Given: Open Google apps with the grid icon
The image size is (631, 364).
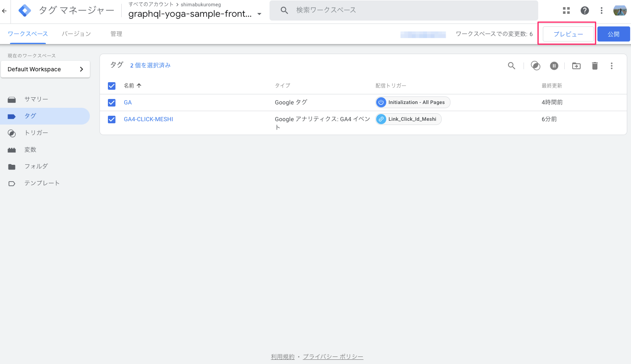Looking at the screenshot, I should tap(566, 10).
